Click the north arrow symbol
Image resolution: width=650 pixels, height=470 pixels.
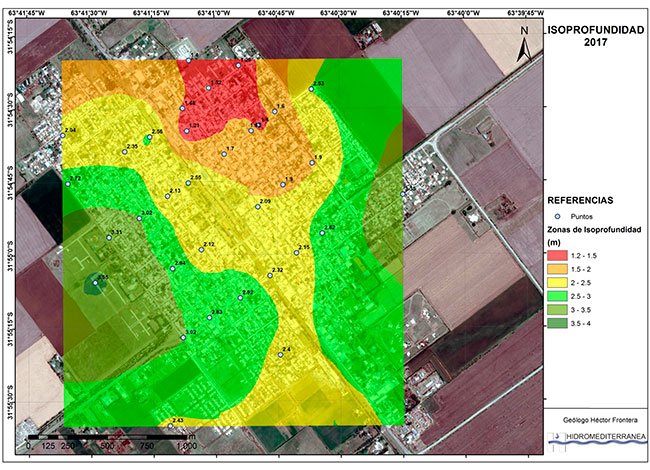click(525, 50)
